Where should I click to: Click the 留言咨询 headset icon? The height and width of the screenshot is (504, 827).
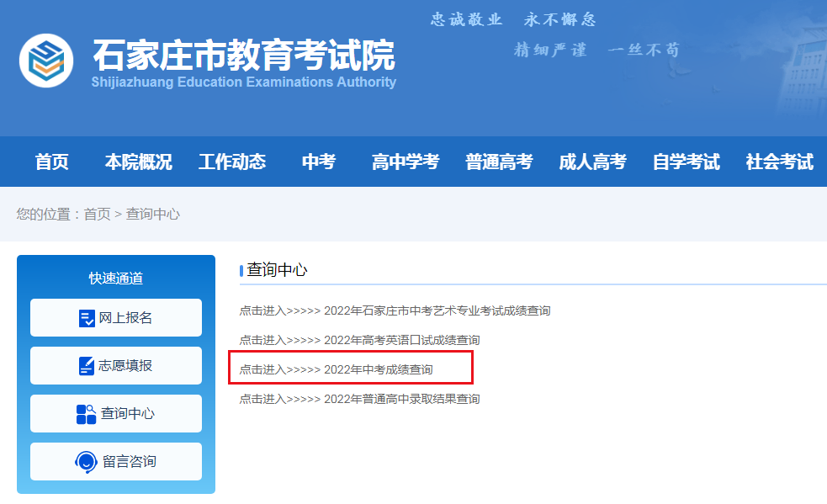86,462
